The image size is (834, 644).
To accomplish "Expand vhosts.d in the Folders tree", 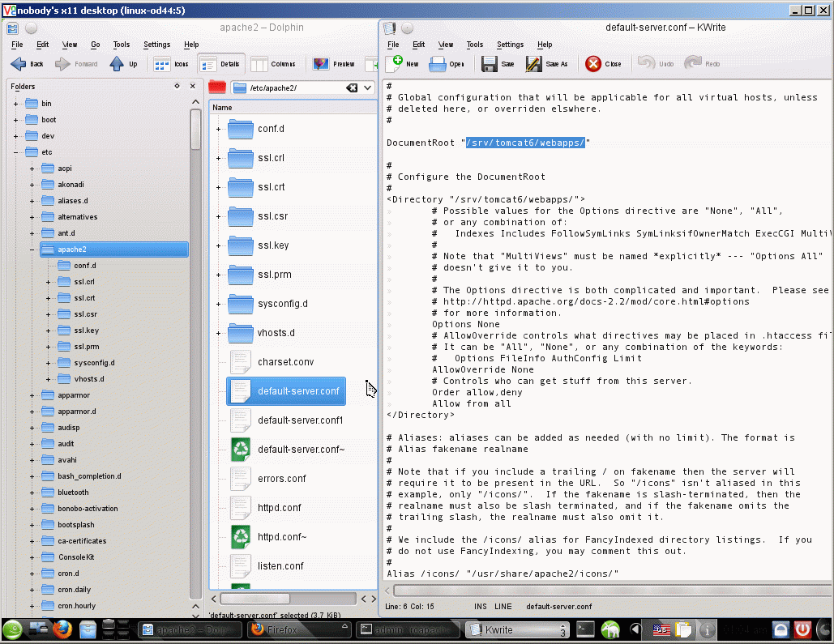I will point(49,379).
